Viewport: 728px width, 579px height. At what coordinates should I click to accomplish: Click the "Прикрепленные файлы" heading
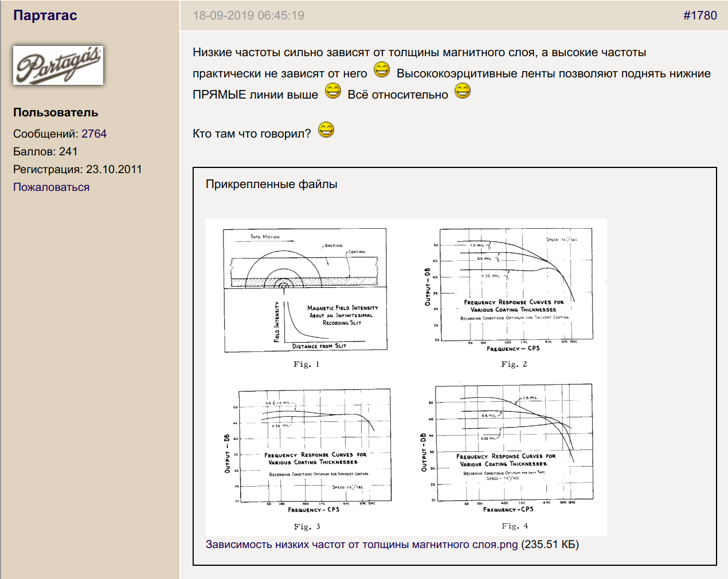271,184
